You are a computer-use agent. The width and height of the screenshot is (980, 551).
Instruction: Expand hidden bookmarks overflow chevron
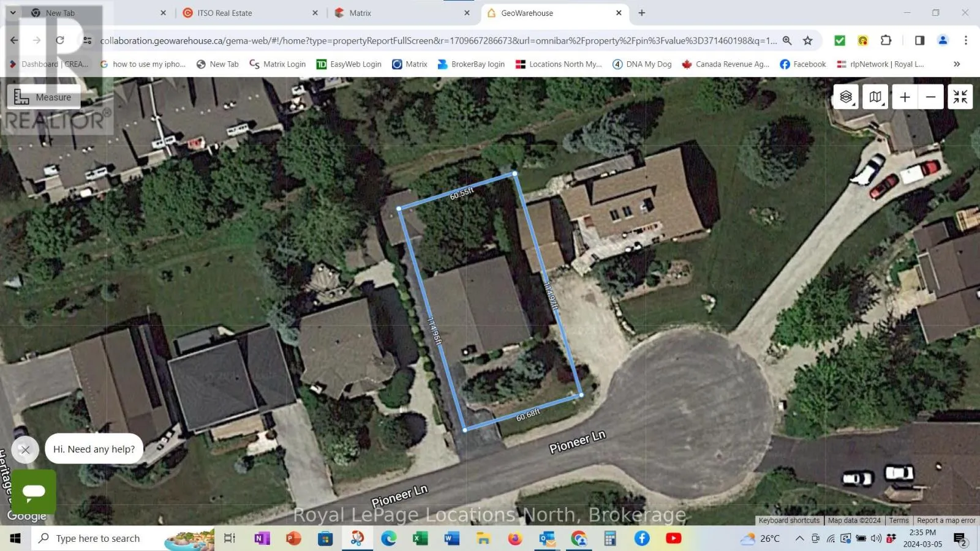[x=957, y=64]
